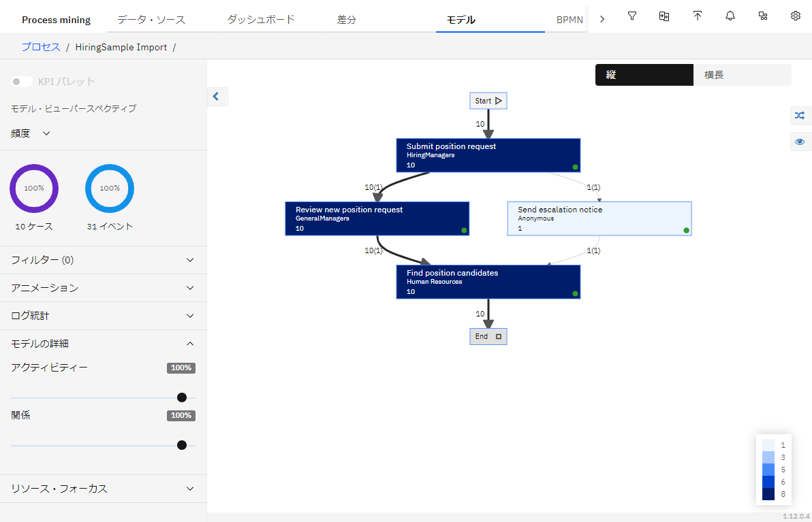812x522 pixels.
Task: Select the 横長 horizontal layout option
Action: pyautogui.click(x=742, y=75)
